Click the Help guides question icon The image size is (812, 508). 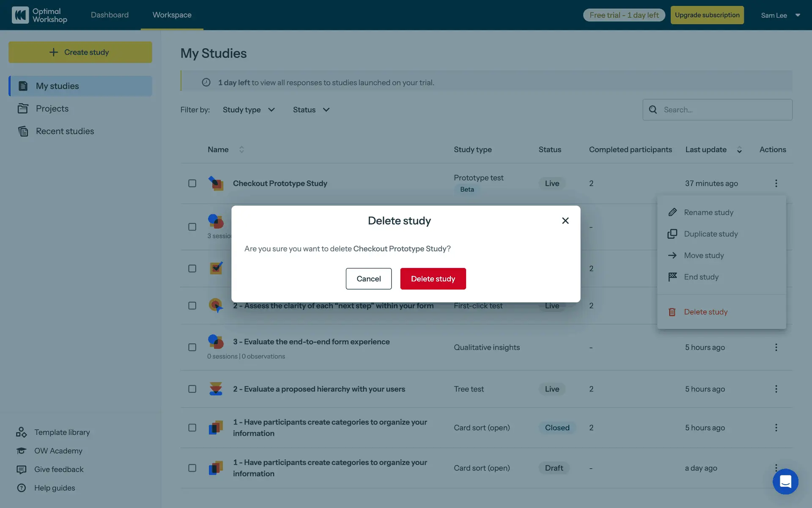(21, 488)
